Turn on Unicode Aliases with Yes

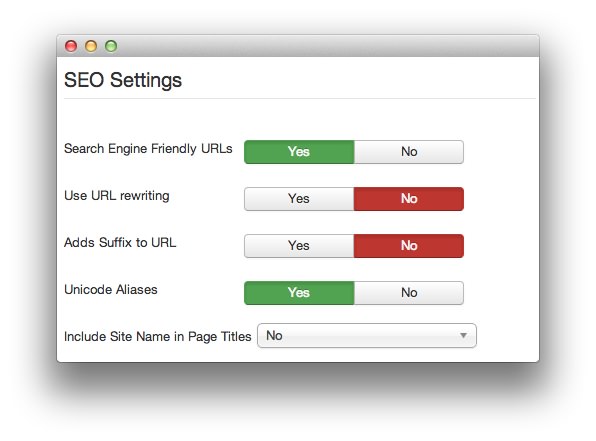click(299, 293)
